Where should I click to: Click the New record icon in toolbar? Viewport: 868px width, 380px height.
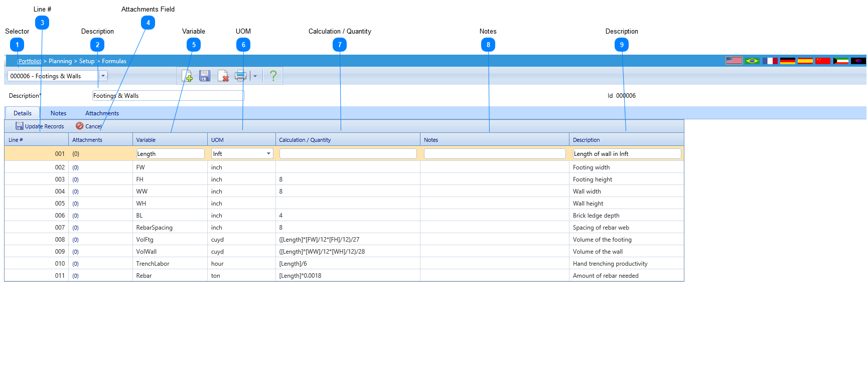click(187, 76)
